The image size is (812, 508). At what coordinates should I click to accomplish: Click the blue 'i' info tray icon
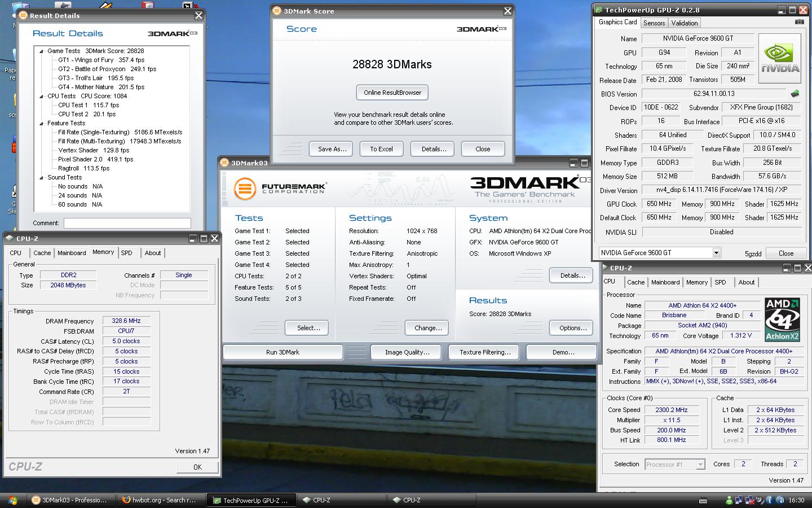770,500
